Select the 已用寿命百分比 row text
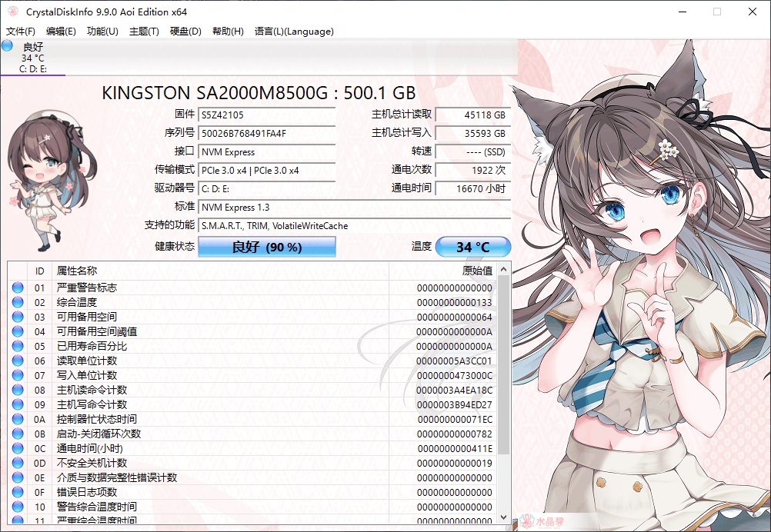The height and width of the screenshot is (532, 771). (92, 346)
